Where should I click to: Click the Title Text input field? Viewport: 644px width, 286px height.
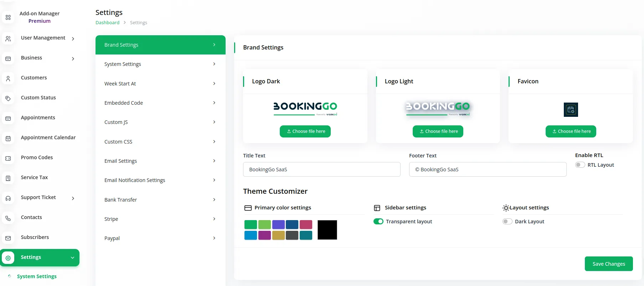[x=321, y=170]
